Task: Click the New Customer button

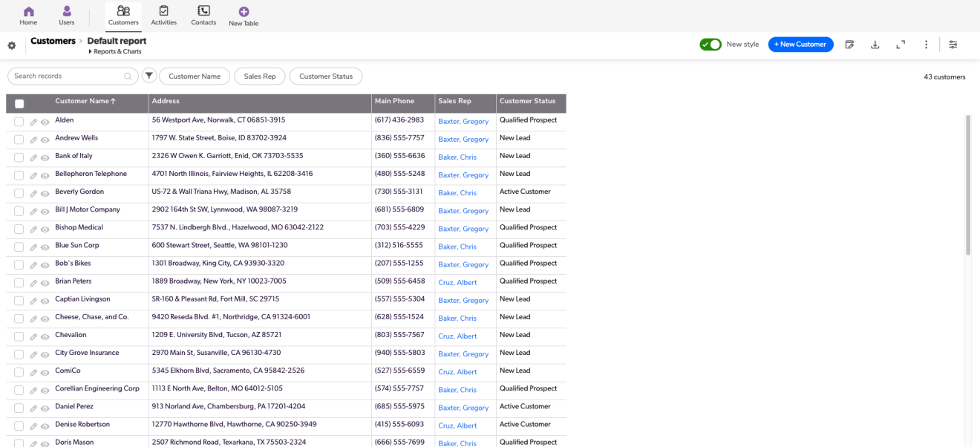Action: click(800, 45)
